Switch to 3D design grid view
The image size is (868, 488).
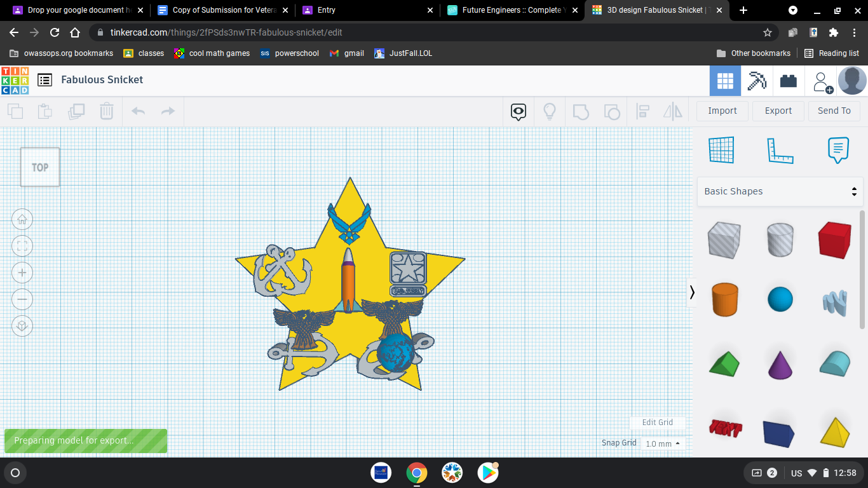[725, 81]
